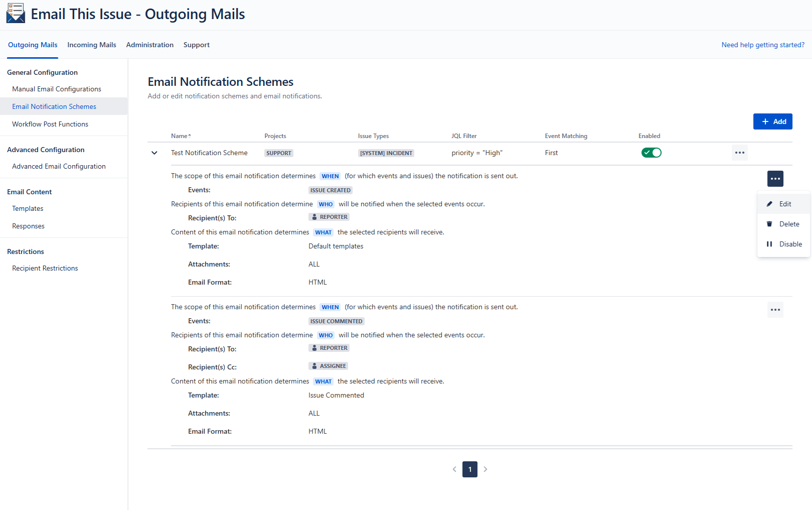812x510 pixels.
Task: Click the trash Delete icon in menu
Action: 769,224
